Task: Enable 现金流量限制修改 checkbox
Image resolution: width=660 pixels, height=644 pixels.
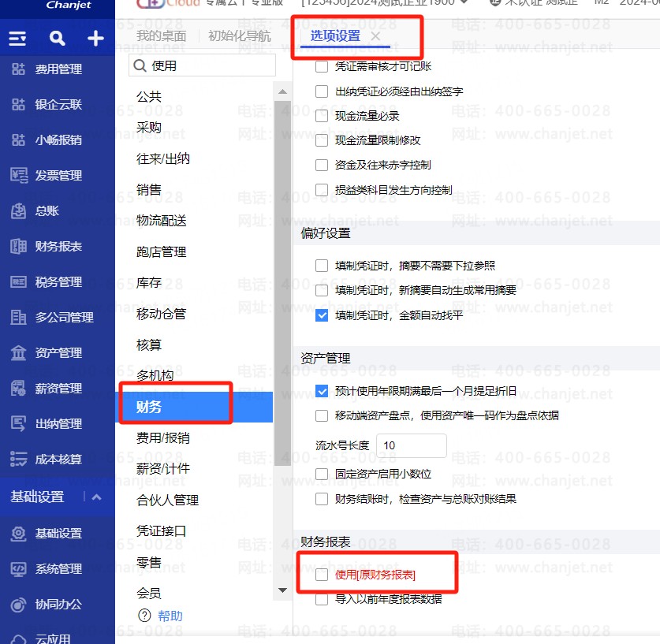Action: (322, 140)
